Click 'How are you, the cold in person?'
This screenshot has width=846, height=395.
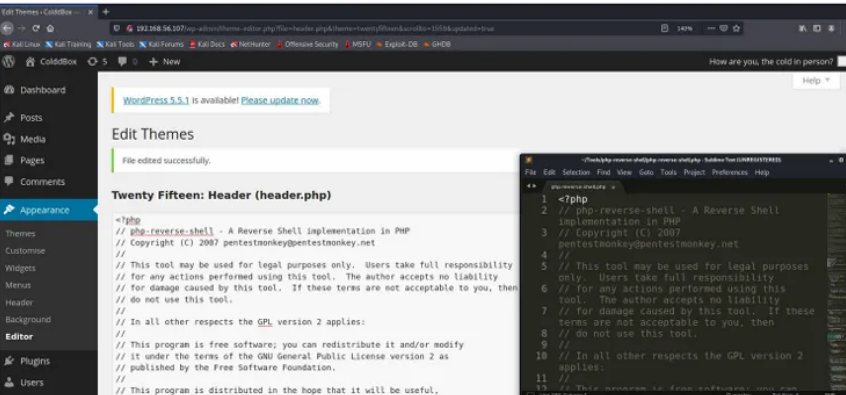771,62
